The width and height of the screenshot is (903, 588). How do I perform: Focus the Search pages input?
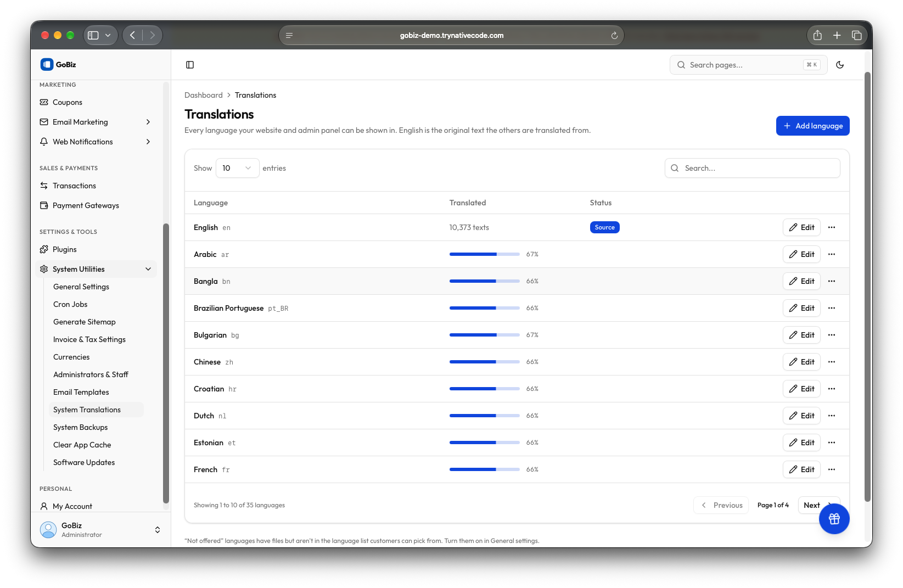[x=748, y=65]
